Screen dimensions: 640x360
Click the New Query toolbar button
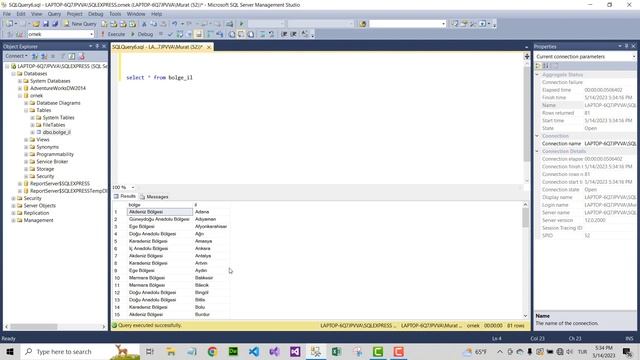(80, 24)
